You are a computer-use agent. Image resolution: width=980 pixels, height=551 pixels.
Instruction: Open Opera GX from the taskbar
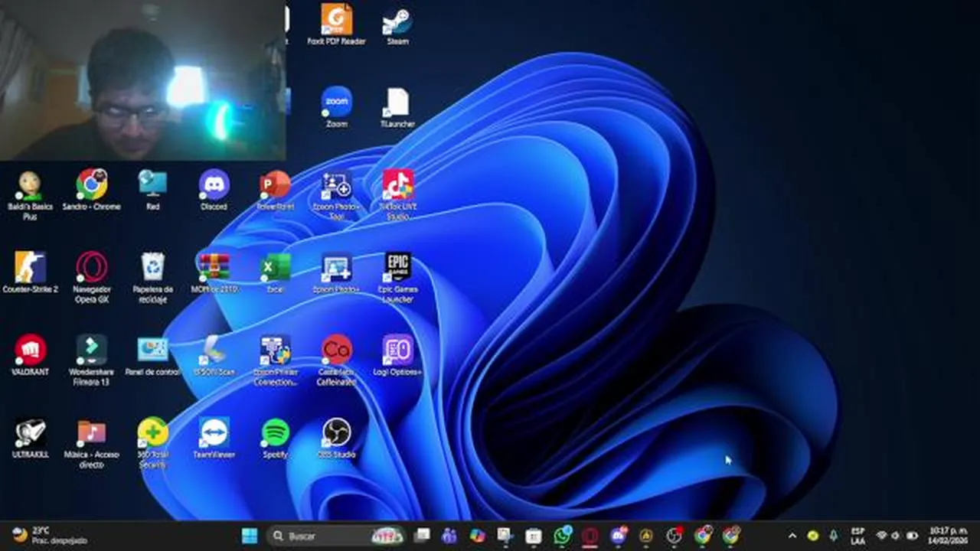pyautogui.click(x=590, y=536)
